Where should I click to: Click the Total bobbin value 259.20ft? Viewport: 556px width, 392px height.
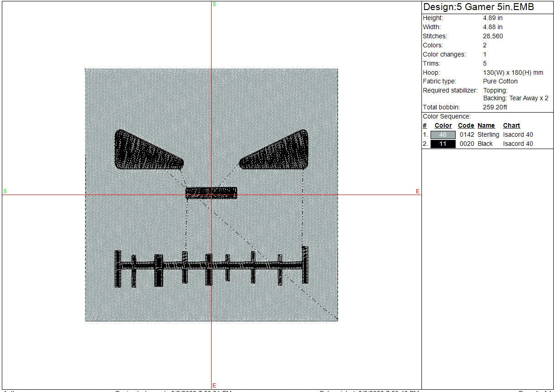[x=495, y=108]
